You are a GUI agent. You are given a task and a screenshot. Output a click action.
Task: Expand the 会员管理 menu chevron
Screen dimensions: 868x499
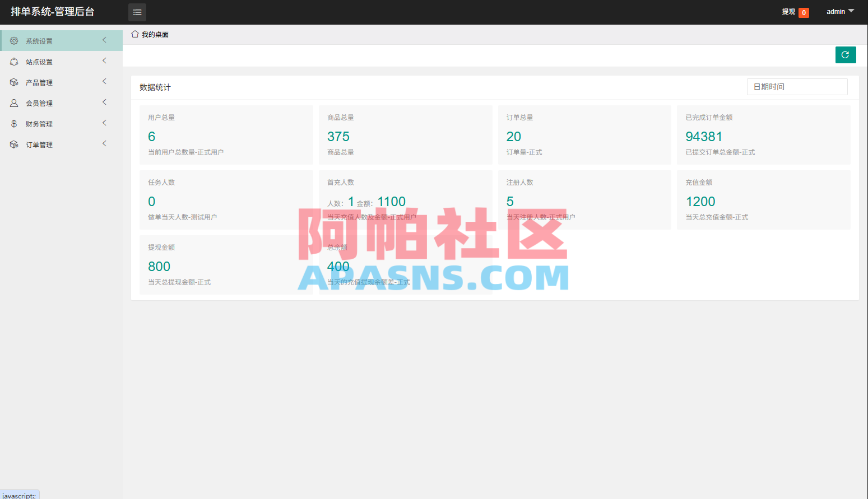point(104,102)
